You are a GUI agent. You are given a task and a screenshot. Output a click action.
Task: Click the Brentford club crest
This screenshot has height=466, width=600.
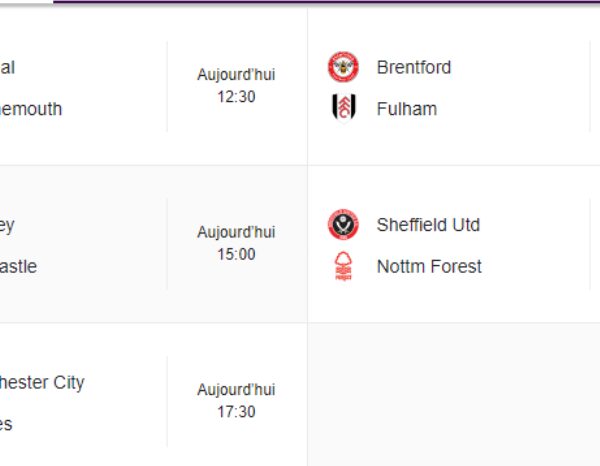[x=343, y=67]
